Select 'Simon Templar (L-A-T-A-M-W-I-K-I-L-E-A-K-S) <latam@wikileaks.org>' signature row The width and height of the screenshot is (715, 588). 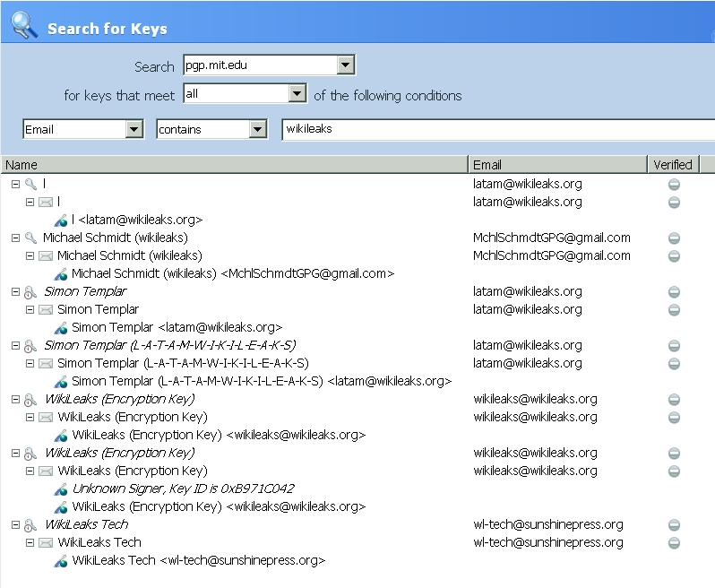(x=262, y=381)
